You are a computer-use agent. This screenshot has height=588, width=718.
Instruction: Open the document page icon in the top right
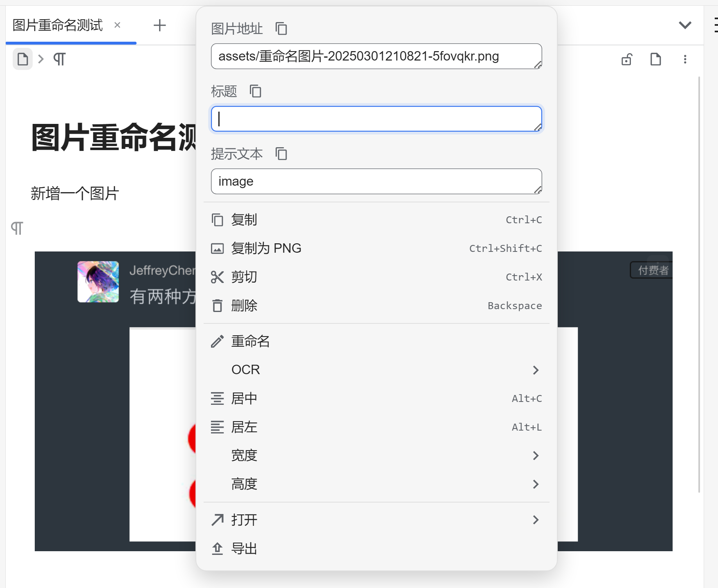click(656, 59)
